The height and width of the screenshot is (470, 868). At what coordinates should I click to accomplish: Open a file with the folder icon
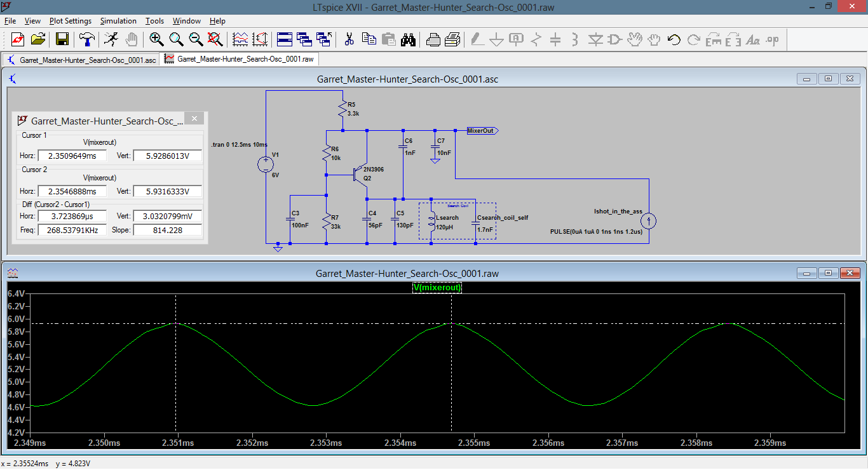pos(38,39)
